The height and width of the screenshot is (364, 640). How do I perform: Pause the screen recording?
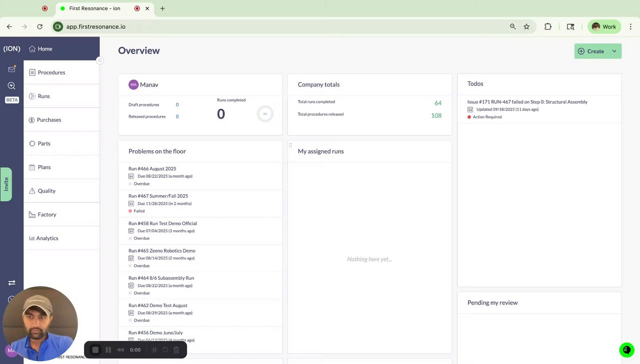coord(108,350)
